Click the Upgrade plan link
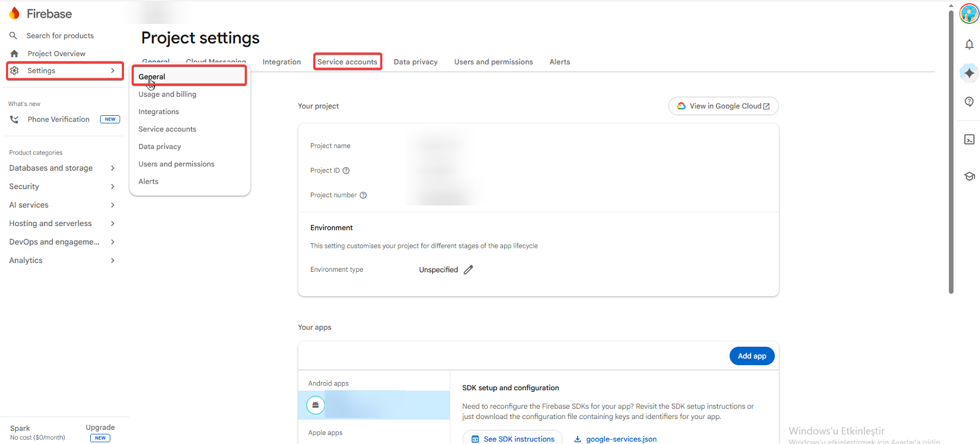Viewport: 980px width, 444px height. point(100,428)
